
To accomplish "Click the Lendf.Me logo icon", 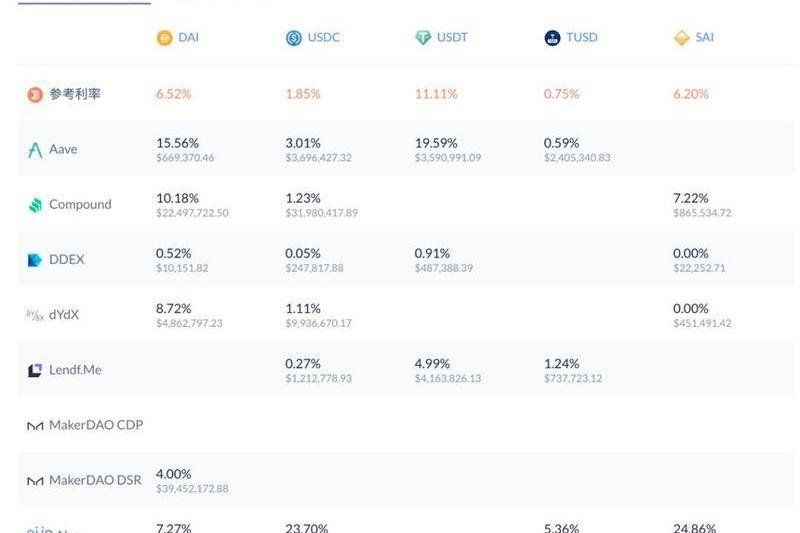I will tap(35, 370).
